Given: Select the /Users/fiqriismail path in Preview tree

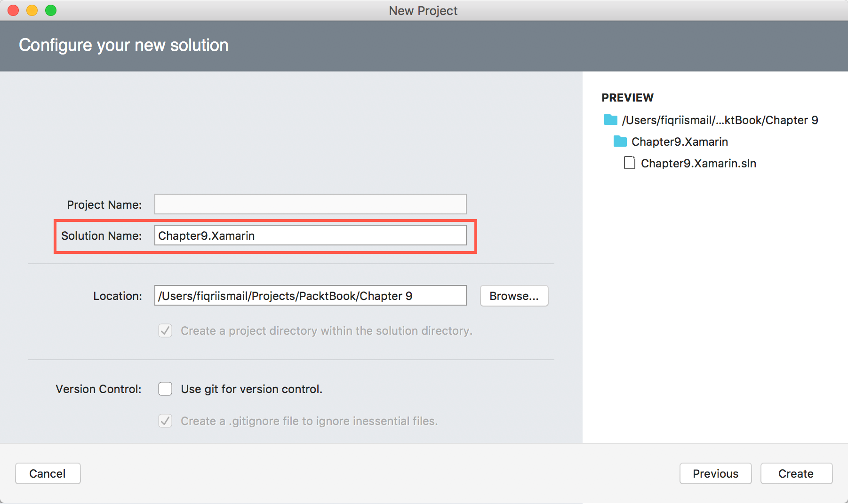Looking at the screenshot, I should click(x=720, y=120).
